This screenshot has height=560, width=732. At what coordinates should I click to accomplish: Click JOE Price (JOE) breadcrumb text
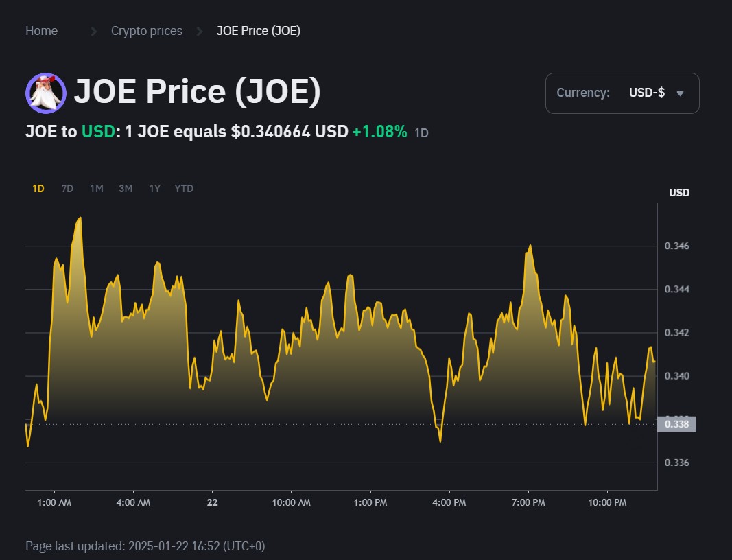pos(258,31)
